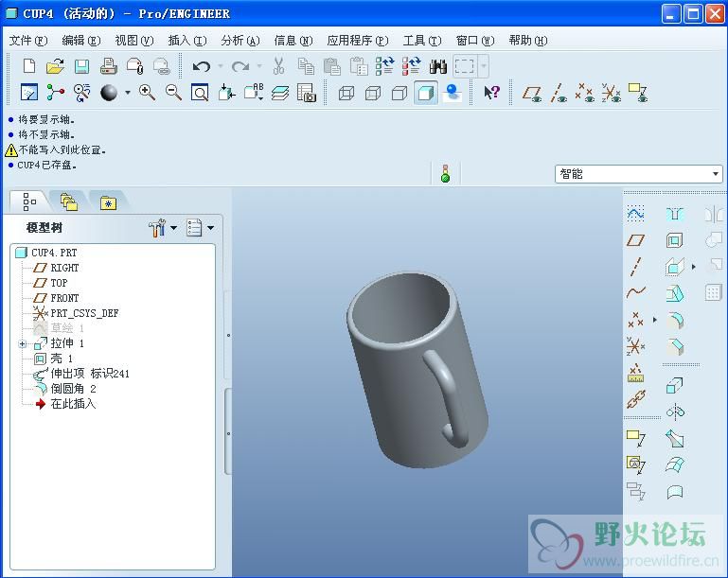Click the appearance color sphere

(109, 93)
